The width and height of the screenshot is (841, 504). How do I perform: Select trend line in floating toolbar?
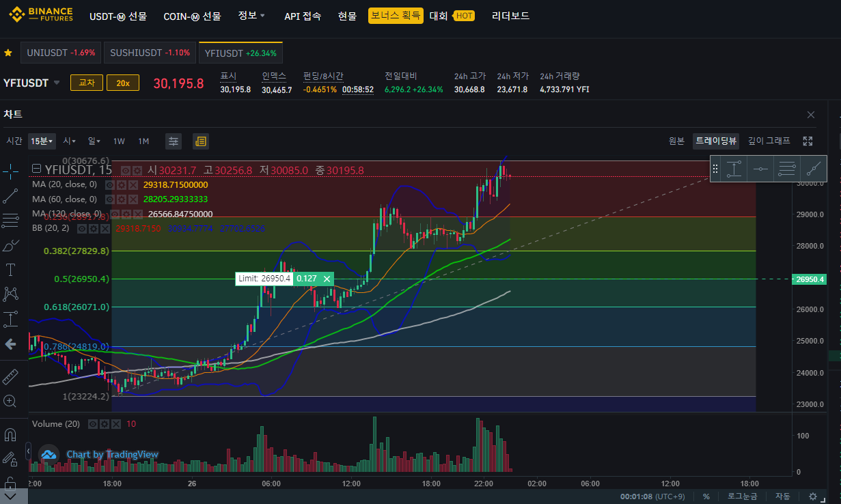[x=813, y=169]
